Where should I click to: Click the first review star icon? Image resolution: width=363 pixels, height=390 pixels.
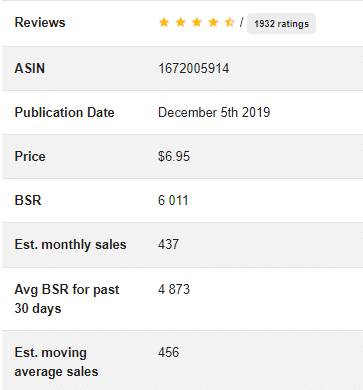(164, 22)
